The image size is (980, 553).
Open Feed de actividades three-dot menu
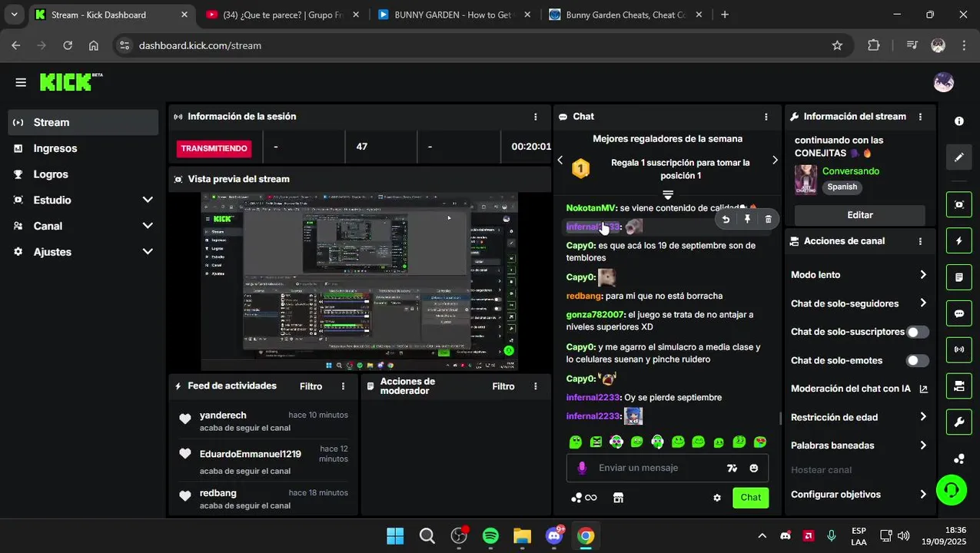pyautogui.click(x=343, y=386)
